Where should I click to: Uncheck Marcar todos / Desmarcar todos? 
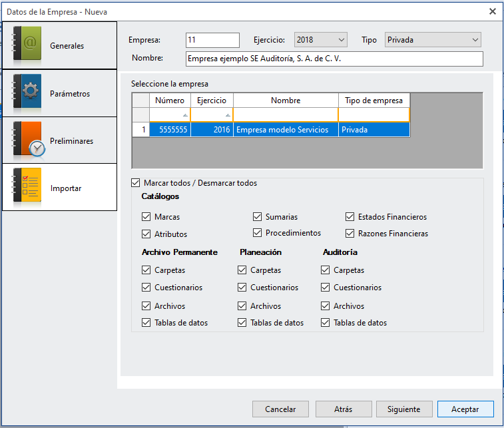tap(136, 183)
